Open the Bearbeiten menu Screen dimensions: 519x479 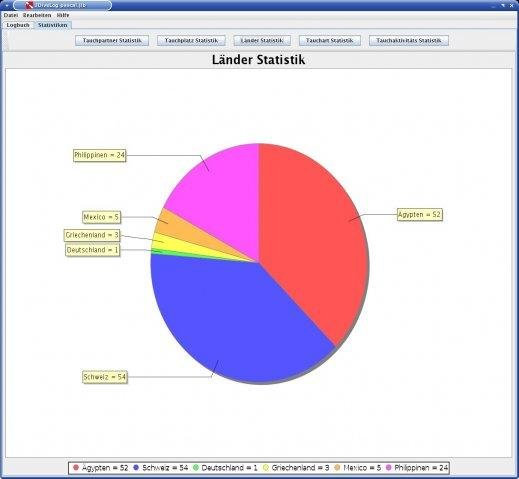(x=37, y=15)
